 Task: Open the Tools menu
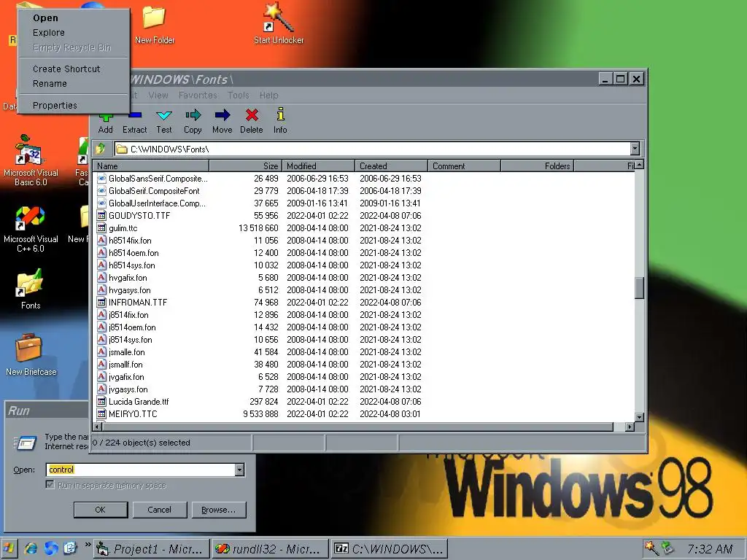coord(239,96)
